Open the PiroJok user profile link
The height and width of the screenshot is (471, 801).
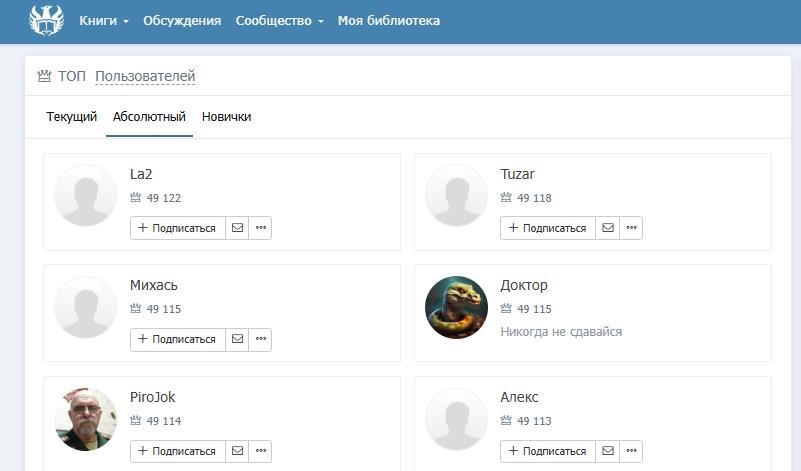point(152,397)
